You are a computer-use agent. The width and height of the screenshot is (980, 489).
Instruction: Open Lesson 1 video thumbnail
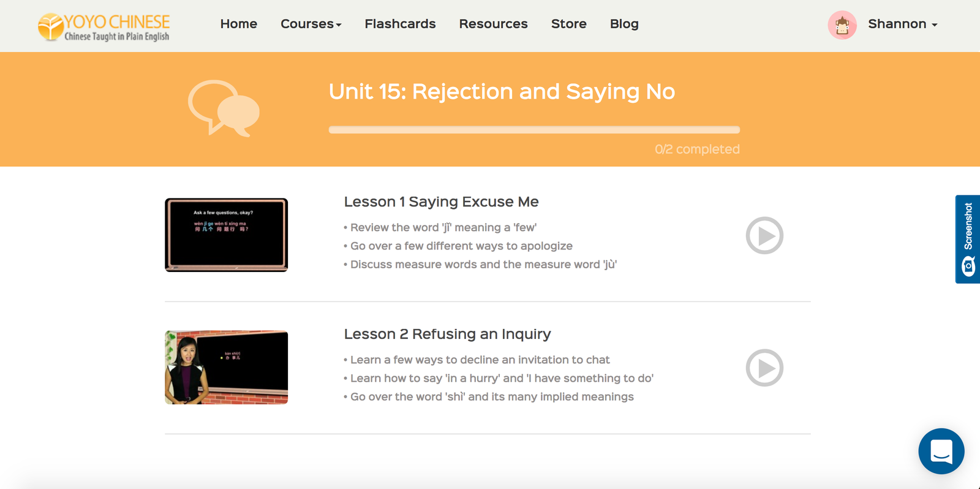(226, 235)
